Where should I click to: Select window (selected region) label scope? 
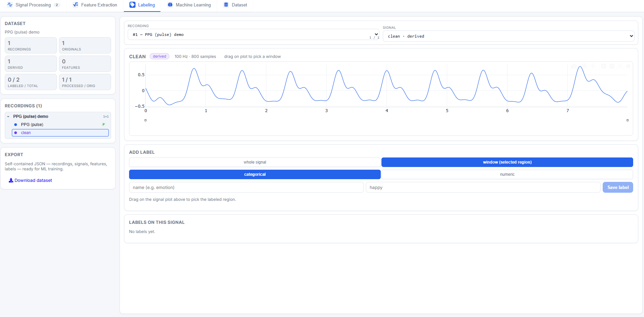507,162
